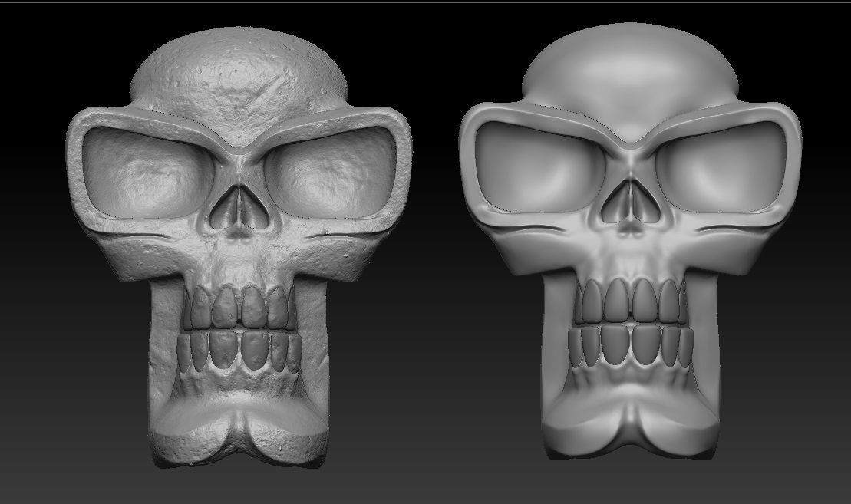The height and width of the screenshot is (504, 851).
Task: Click the chin of the left skull
Action: click(x=238, y=430)
